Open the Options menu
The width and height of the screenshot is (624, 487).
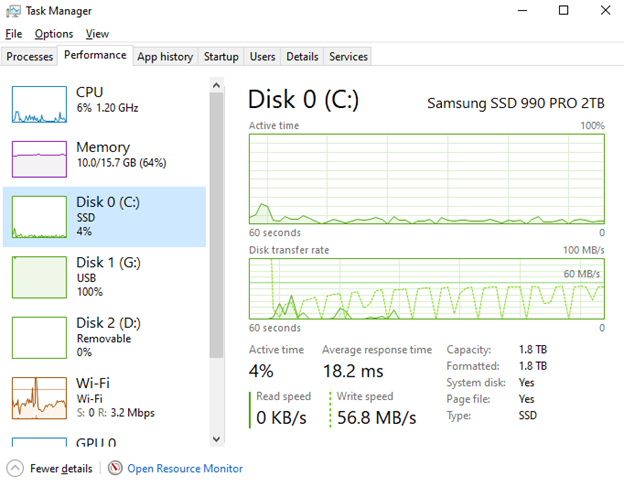click(54, 34)
